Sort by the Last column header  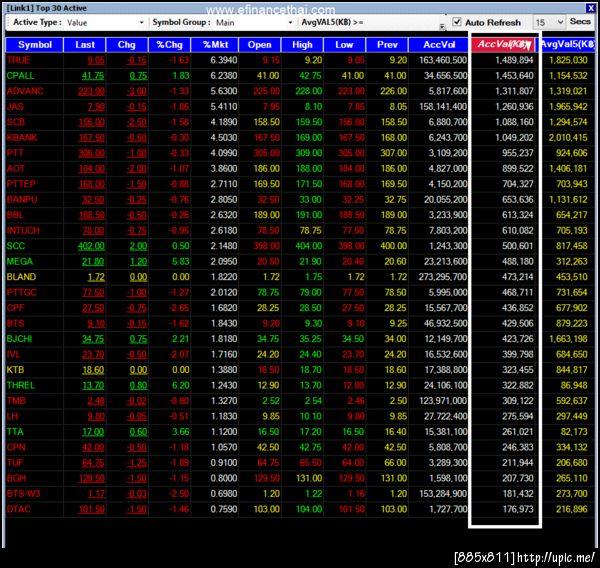(x=85, y=45)
